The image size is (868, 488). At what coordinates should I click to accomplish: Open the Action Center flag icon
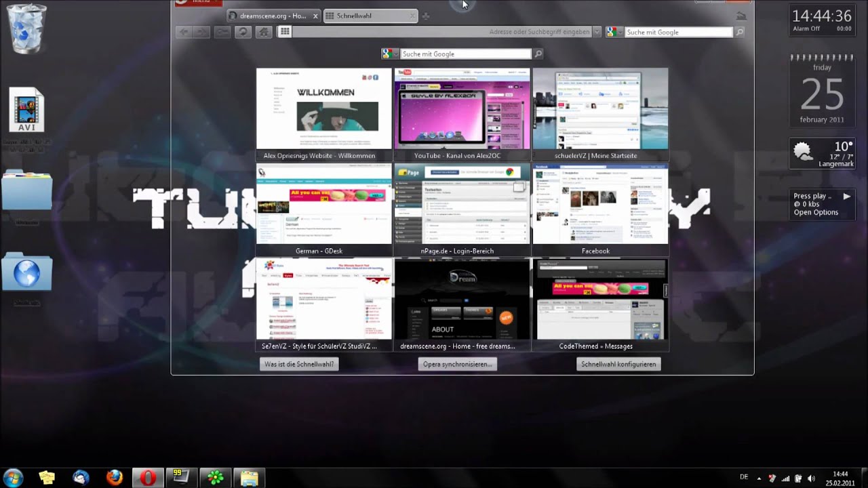click(x=772, y=479)
